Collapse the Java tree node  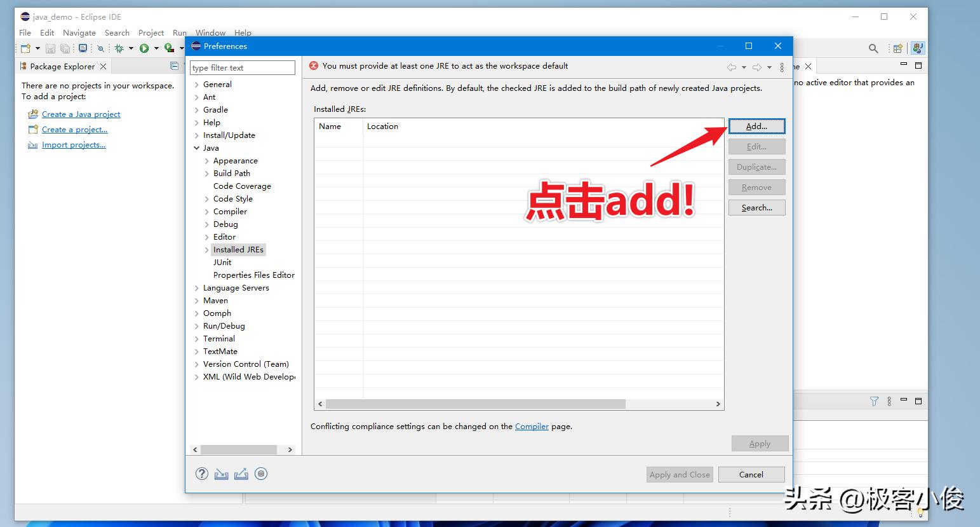[196, 147]
